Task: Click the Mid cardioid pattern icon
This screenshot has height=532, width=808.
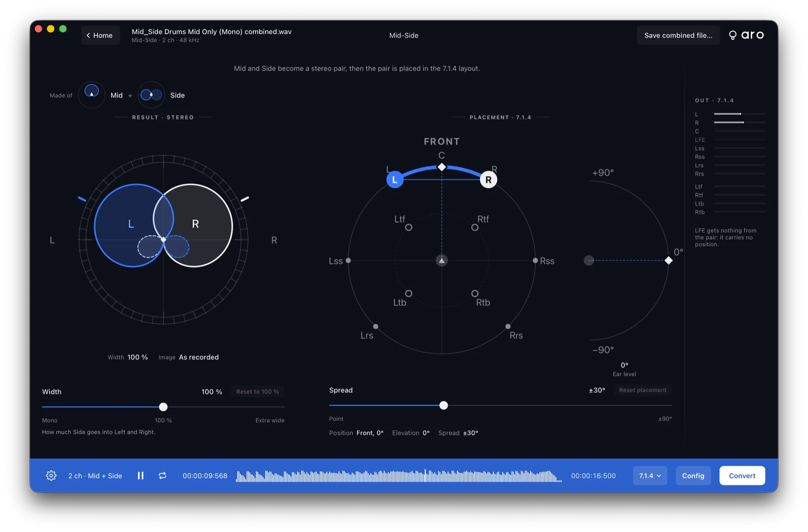Action: tap(92, 95)
